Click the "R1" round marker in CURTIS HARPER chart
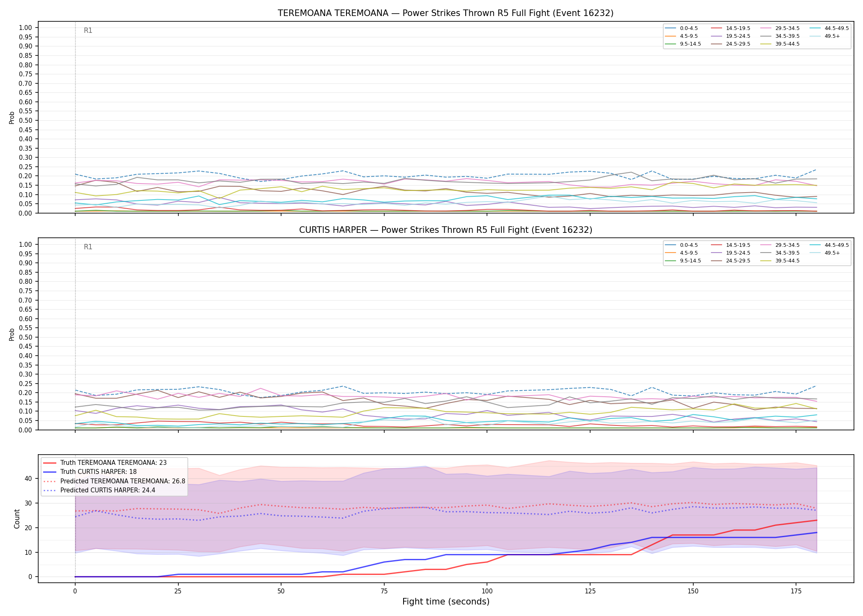The width and height of the screenshot is (863, 616). coord(88,247)
